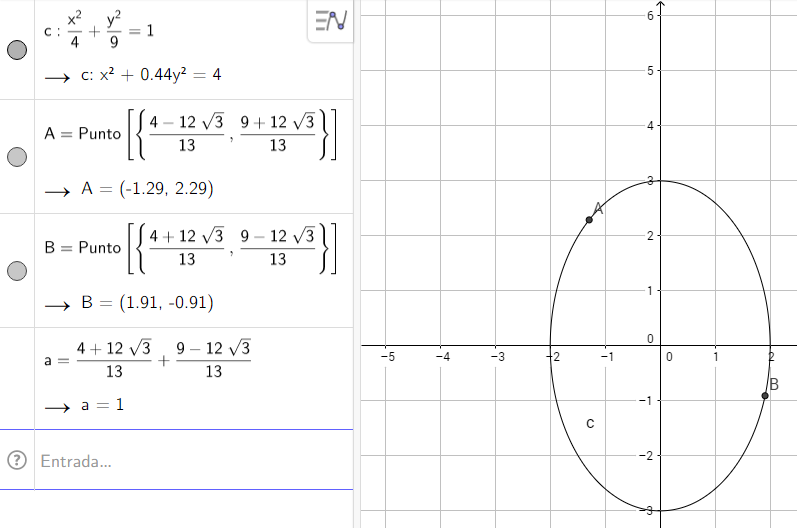Focus the Entrada input field

(190, 461)
